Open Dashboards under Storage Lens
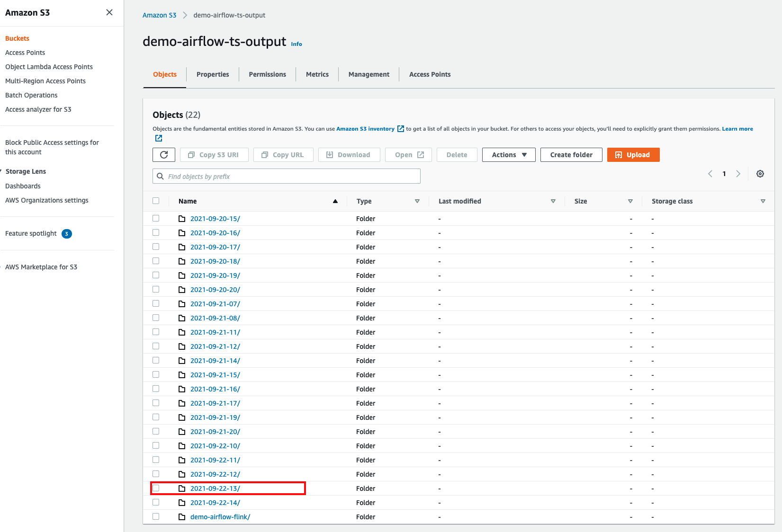 click(x=23, y=186)
